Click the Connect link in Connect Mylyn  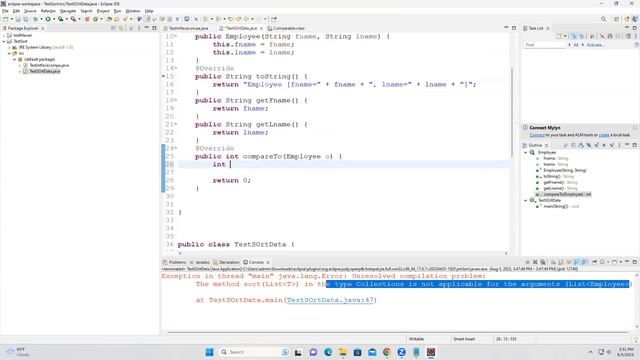(537, 135)
